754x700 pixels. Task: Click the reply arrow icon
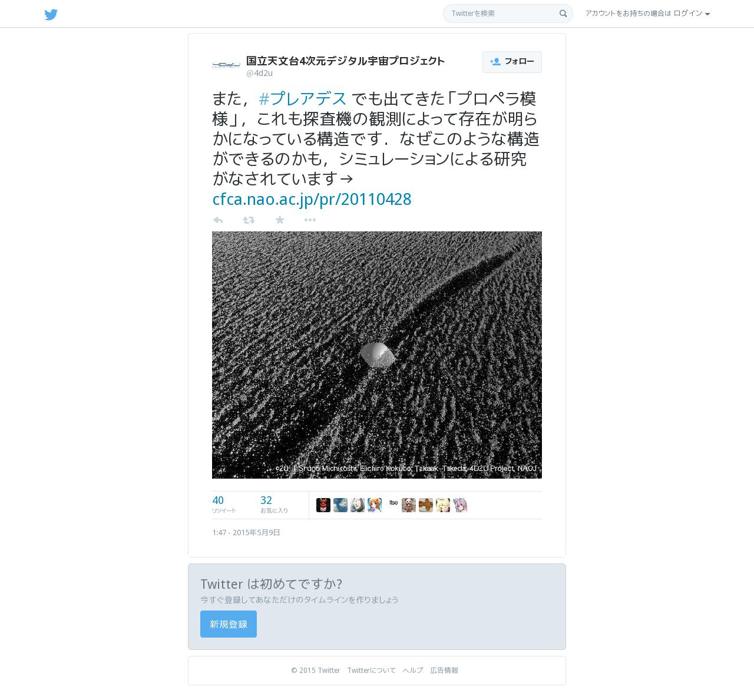pos(217,220)
